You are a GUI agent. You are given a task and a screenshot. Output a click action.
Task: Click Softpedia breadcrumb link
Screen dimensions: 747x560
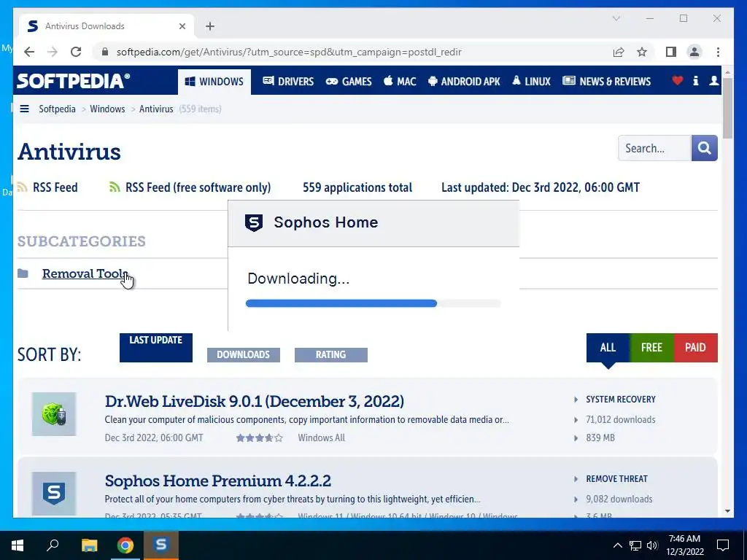(57, 109)
